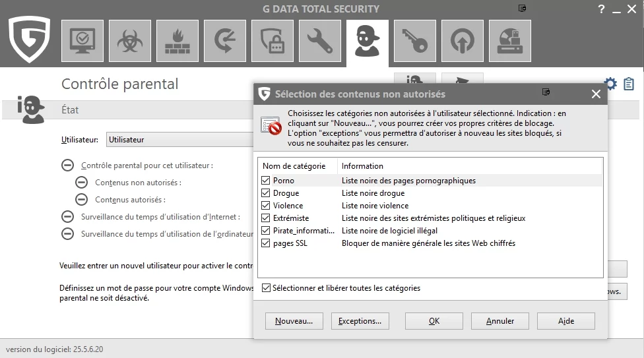Confirm with the OK button

pyautogui.click(x=434, y=321)
